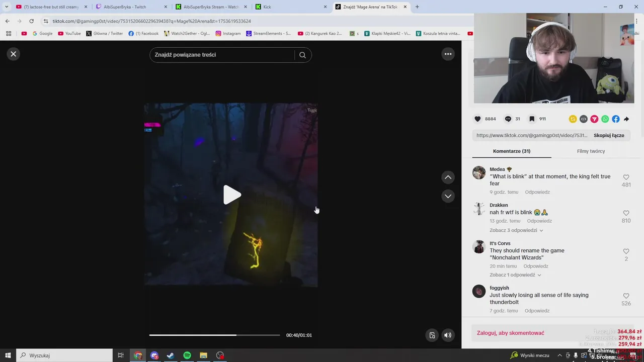
Task: Open the Chrome apps grid in bookmarks bar
Action: coord(9,34)
